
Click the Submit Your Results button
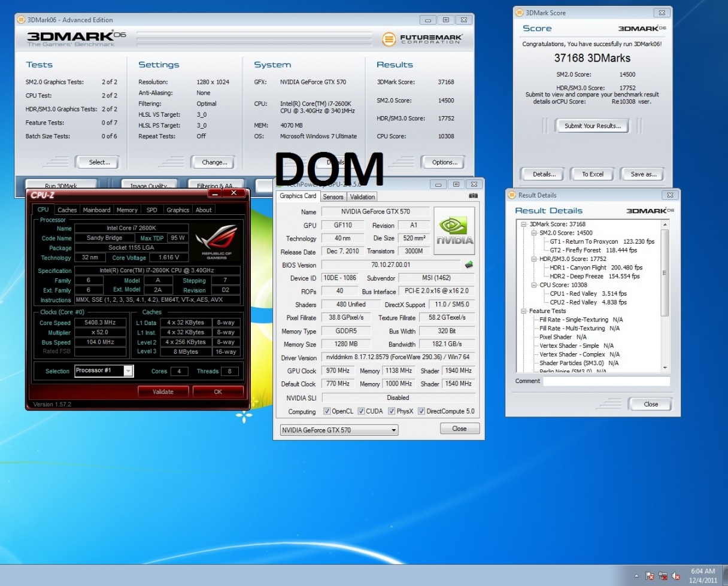click(x=592, y=126)
